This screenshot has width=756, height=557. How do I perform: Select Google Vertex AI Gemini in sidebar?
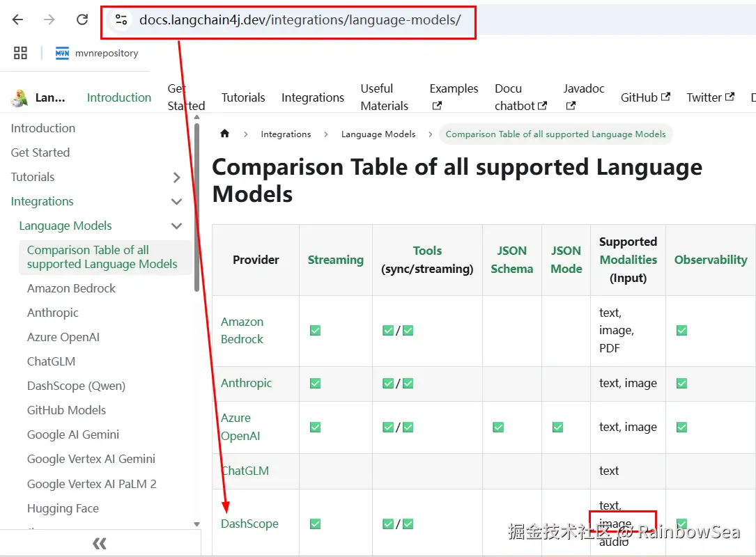(91, 460)
